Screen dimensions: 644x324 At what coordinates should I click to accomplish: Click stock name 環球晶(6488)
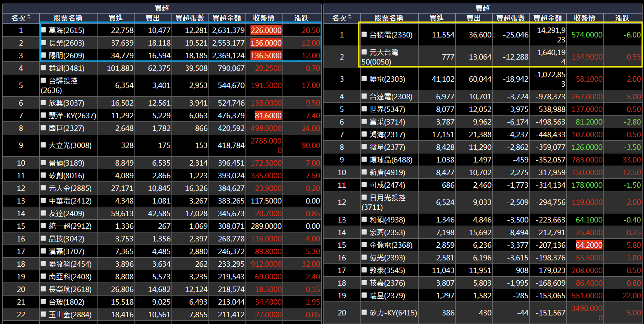click(391, 160)
